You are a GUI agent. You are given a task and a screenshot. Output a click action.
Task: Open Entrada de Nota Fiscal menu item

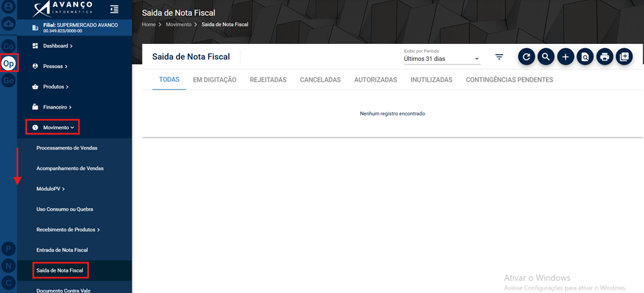[x=62, y=250]
